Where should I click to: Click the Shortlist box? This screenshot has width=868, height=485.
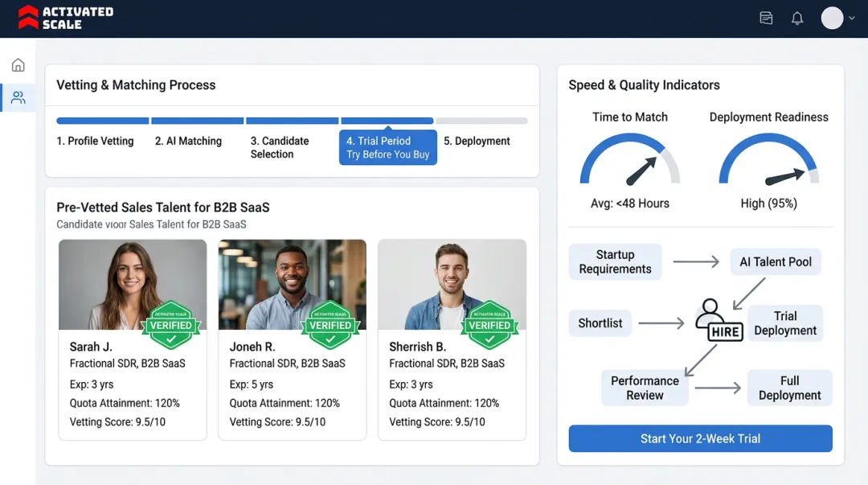point(600,323)
